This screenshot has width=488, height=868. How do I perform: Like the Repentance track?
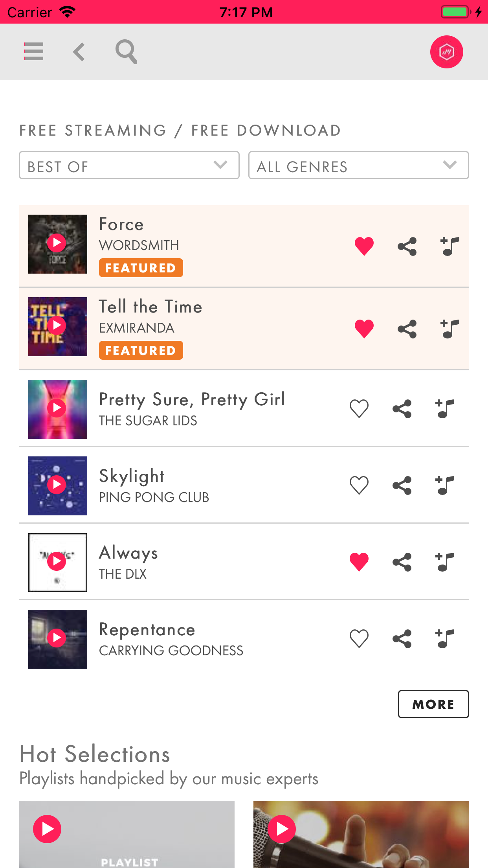359,639
